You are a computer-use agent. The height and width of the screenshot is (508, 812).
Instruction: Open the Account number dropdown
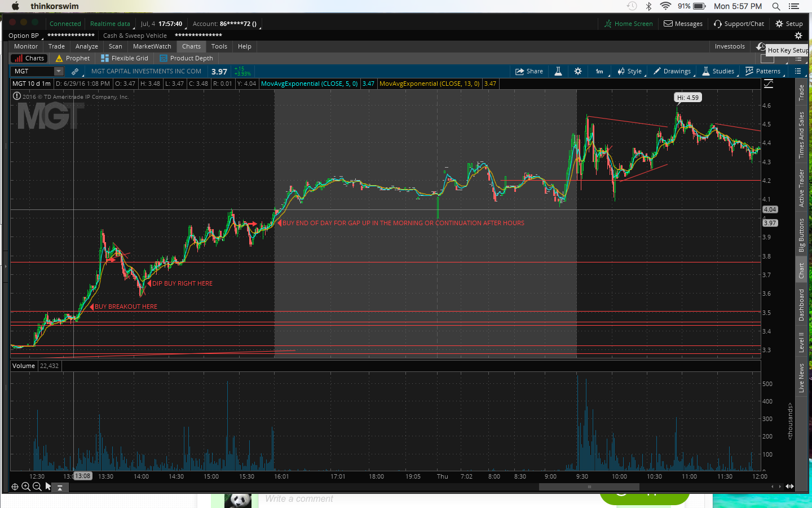(226, 24)
